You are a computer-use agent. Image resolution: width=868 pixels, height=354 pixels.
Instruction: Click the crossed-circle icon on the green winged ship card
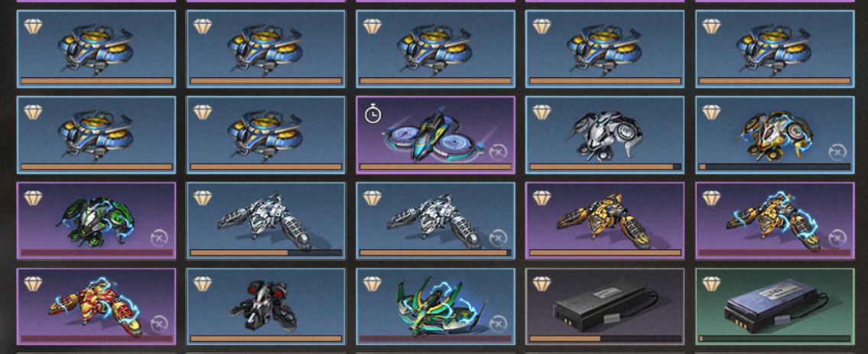[x=498, y=324]
